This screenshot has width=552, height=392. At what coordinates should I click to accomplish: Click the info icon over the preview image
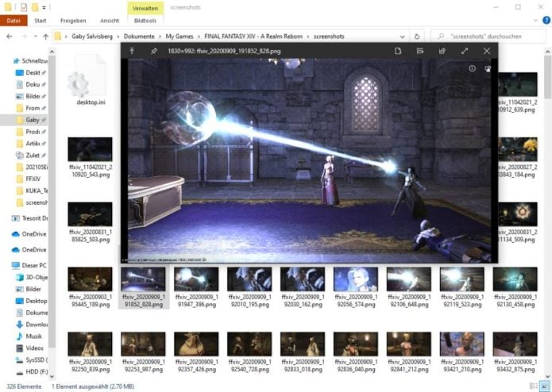pos(472,68)
